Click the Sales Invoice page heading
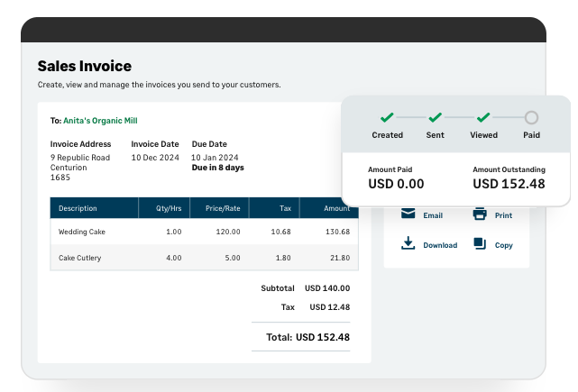Image resolution: width=578 pixels, height=392 pixels. click(x=84, y=66)
